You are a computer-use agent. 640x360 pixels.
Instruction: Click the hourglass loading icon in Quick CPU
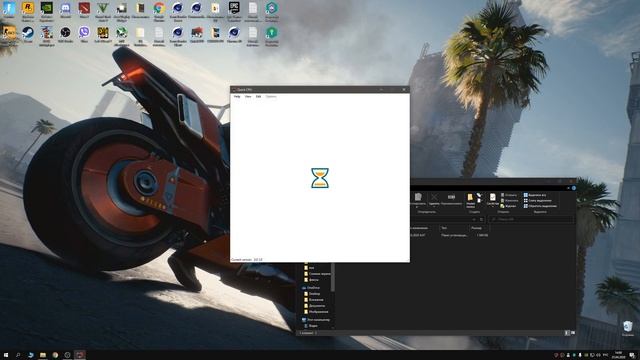(320, 178)
